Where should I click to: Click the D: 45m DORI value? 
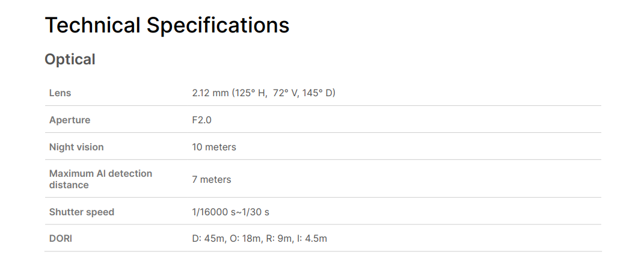click(x=207, y=239)
